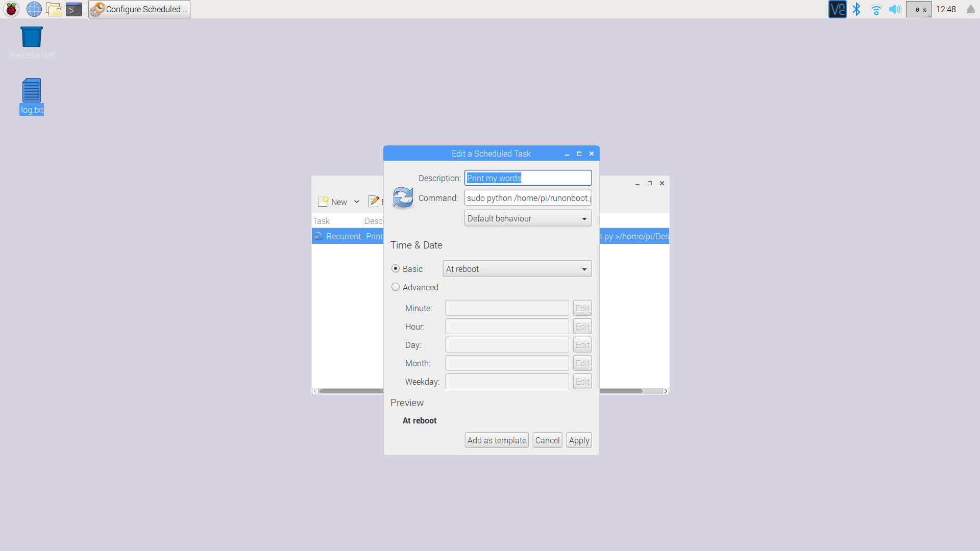Click Add as template button
This screenshot has width=980, height=551.
coord(497,440)
